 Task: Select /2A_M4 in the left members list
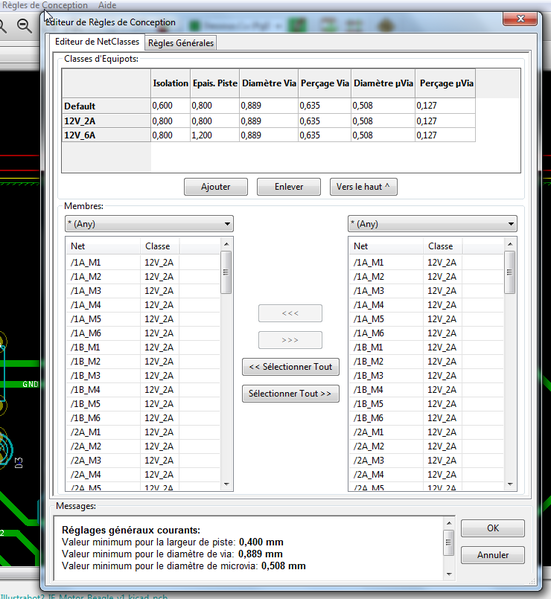(143, 474)
